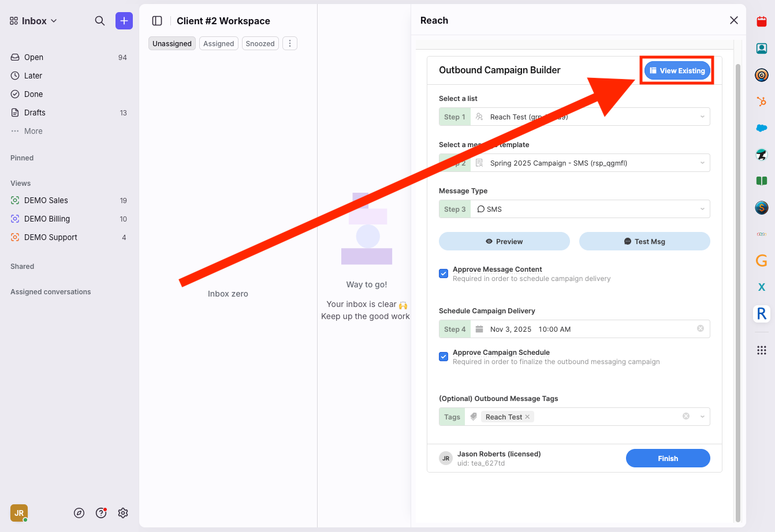
Task: Uncheck Approve Campaign Schedule checkbox
Action: tap(444, 357)
